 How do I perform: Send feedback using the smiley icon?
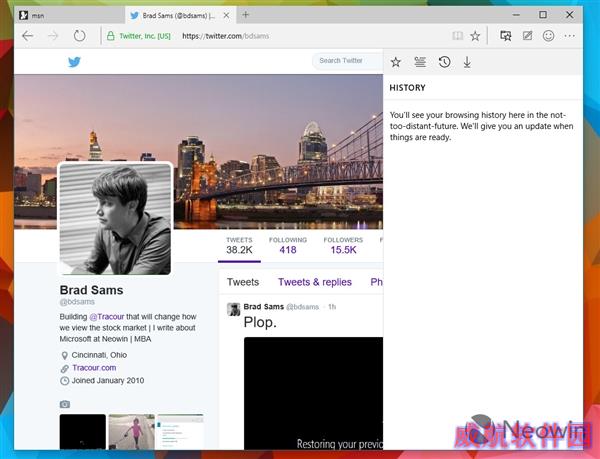[548, 36]
